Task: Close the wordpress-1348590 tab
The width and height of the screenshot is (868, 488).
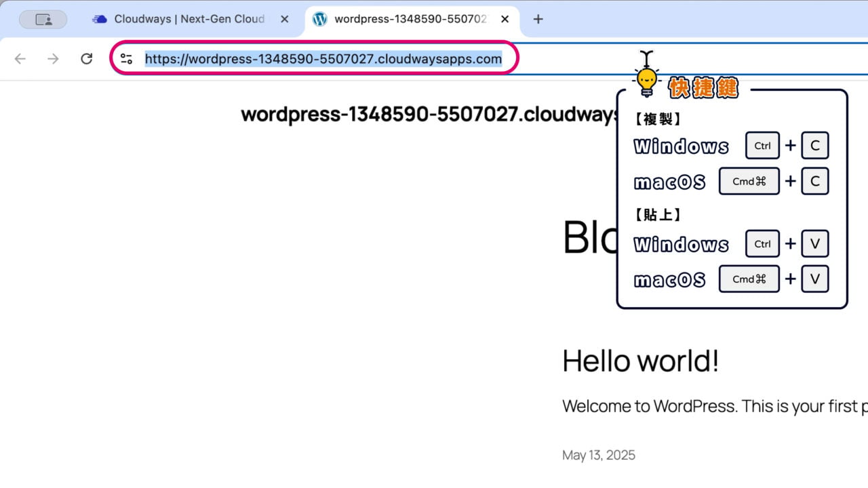Action: click(505, 19)
